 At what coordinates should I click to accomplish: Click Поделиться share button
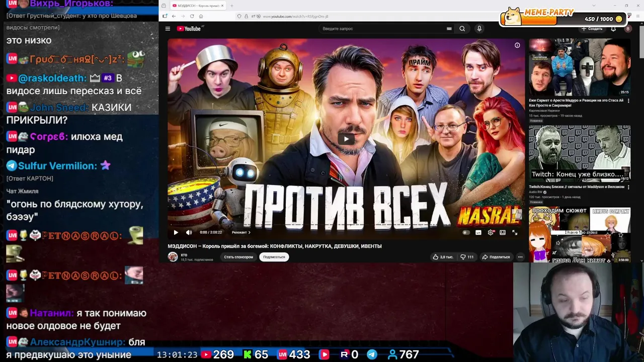coord(496,257)
